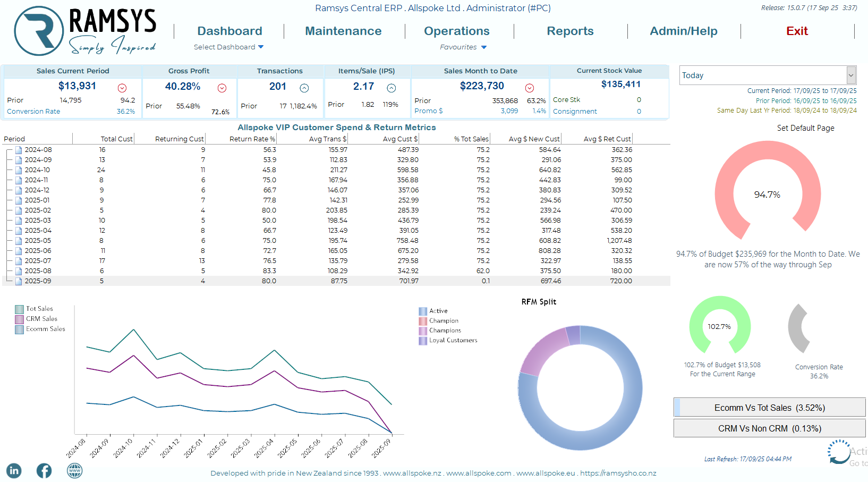This screenshot has height=482, width=868.
Task: Click the circular refresh icon
Action: pos(839,452)
